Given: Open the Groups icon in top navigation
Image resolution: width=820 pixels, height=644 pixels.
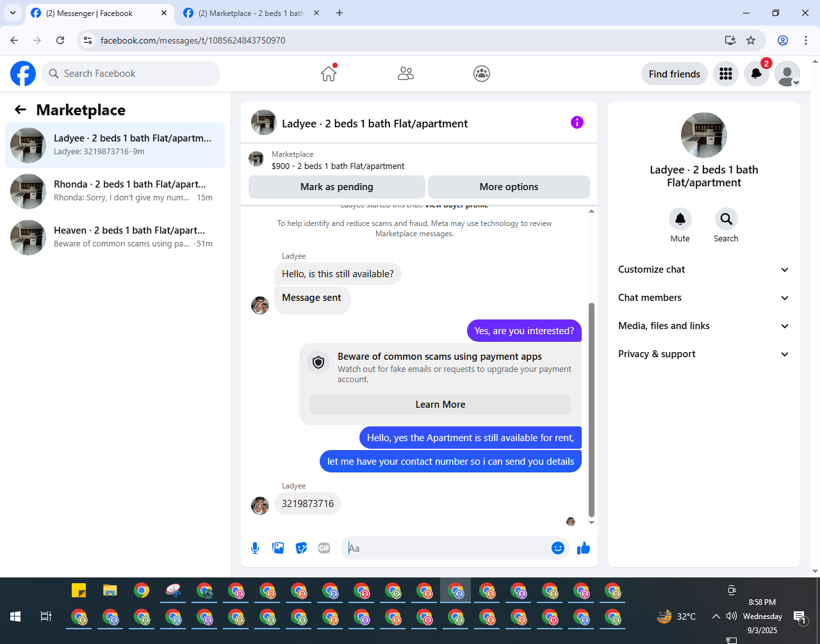Looking at the screenshot, I should point(482,74).
